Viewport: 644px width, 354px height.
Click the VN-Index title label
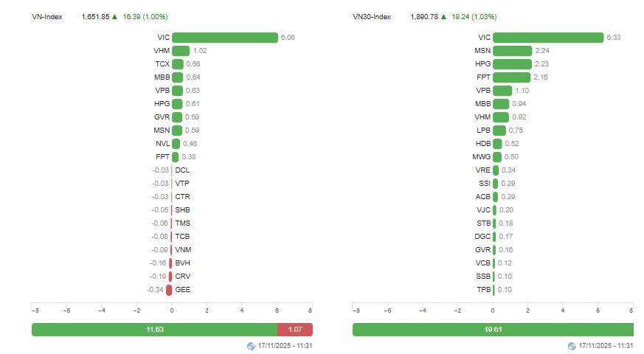tap(47, 16)
